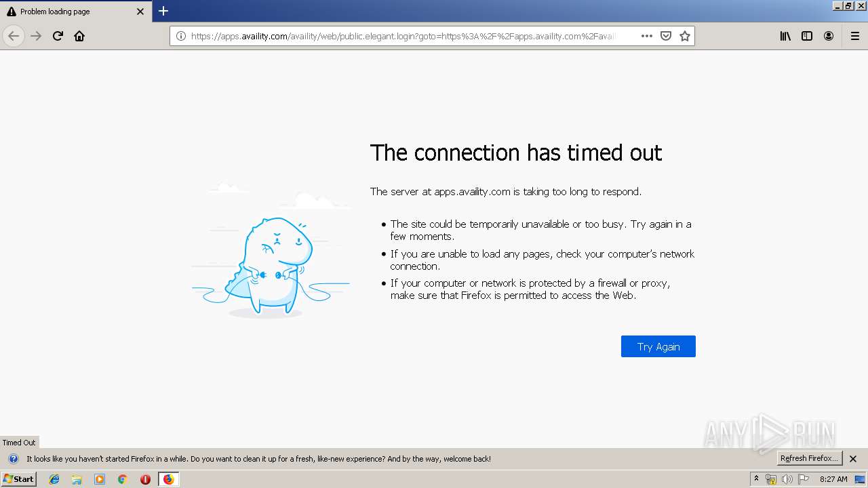
Task: Open a new tab with plus button
Action: 163,11
